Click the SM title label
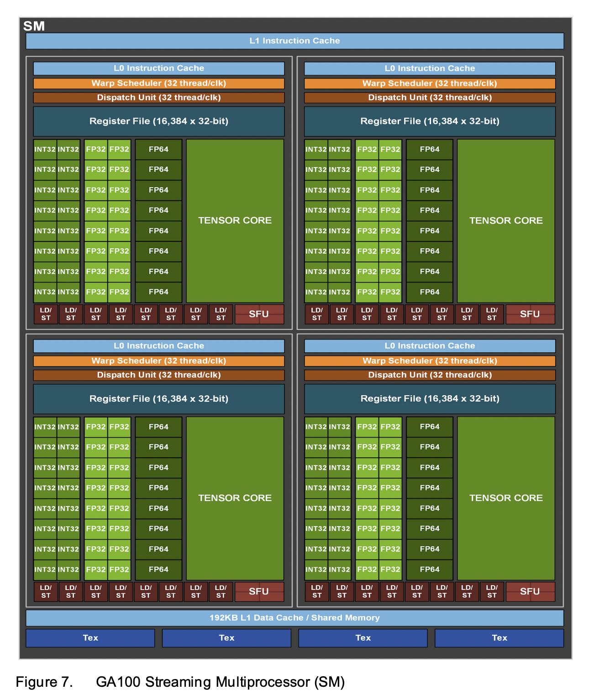The width and height of the screenshot is (589, 700). click(34, 26)
